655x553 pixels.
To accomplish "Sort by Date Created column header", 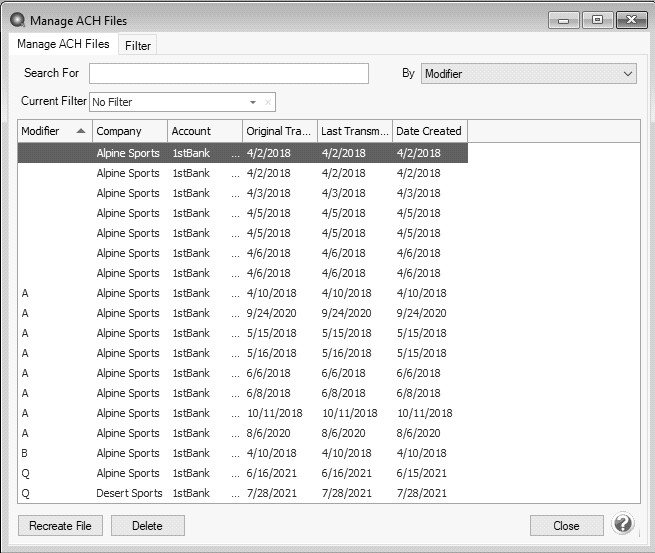I will [x=429, y=131].
